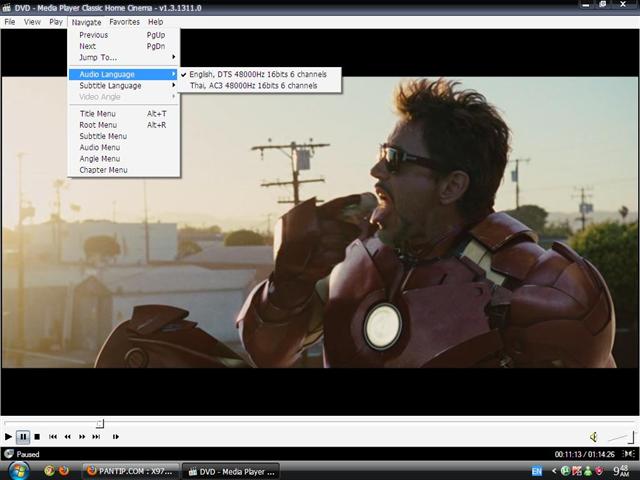Open the DVD Chapter Menu entry

pyautogui.click(x=124, y=170)
